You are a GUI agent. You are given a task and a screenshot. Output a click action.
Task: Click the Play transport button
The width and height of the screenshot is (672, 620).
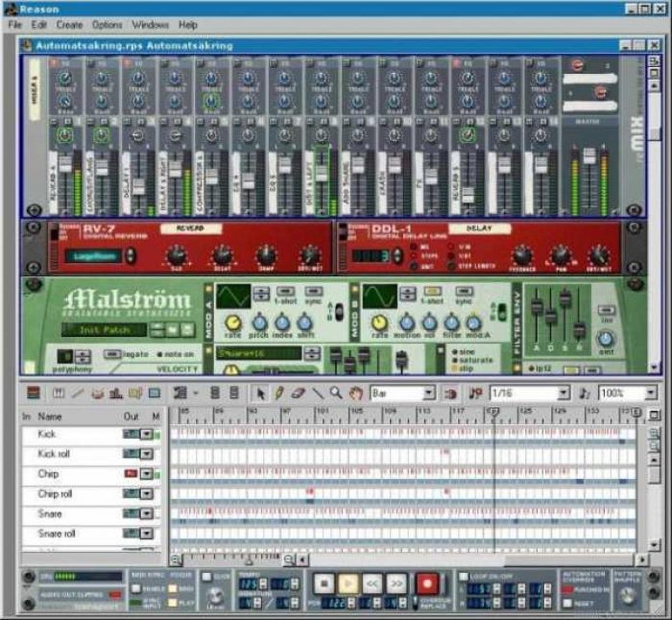click(x=349, y=583)
